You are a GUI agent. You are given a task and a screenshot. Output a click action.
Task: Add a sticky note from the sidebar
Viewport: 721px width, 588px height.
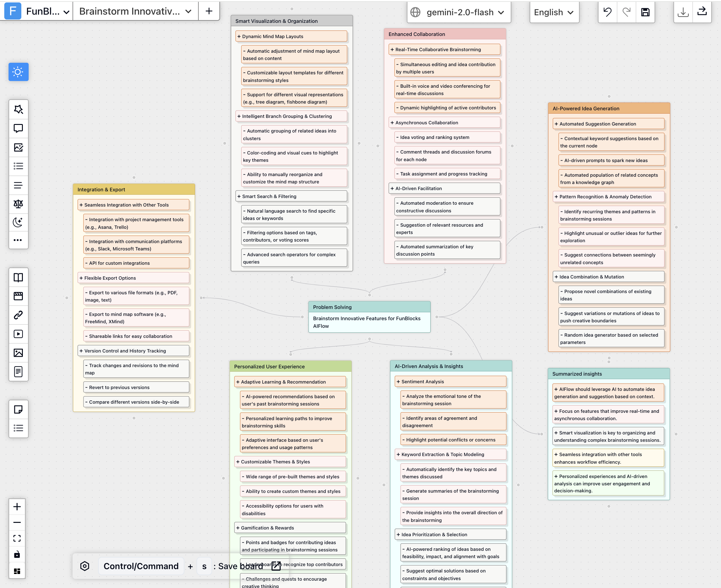click(18, 409)
